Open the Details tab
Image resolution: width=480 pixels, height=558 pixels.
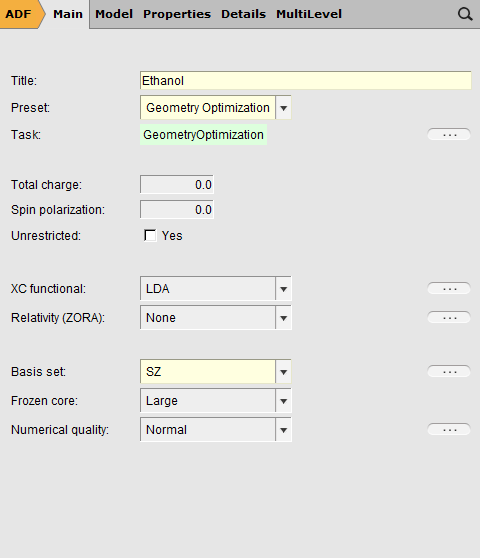243,14
